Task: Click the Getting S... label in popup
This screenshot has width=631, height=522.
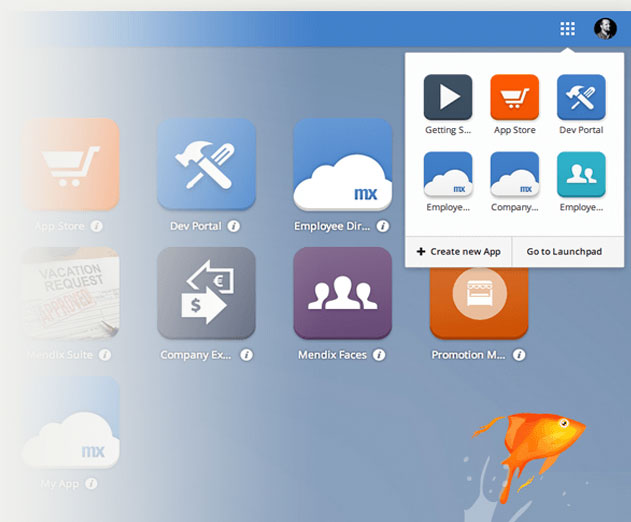Action: [x=447, y=130]
